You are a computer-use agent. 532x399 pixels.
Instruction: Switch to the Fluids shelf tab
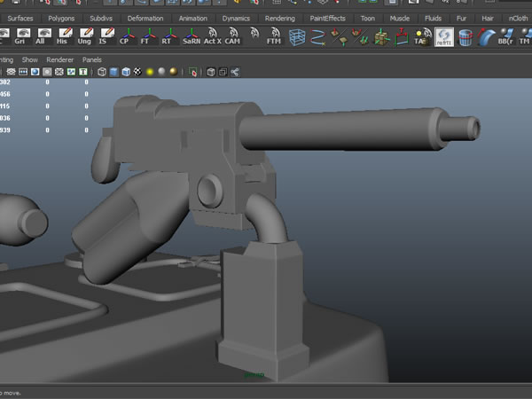tap(434, 19)
